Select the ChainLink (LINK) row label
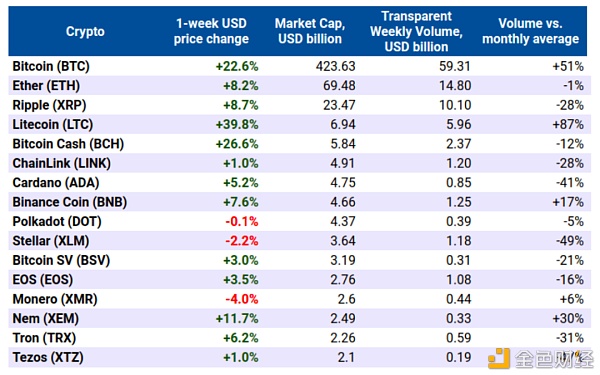The height and width of the screenshot is (375, 600). [x=62, y=163]
